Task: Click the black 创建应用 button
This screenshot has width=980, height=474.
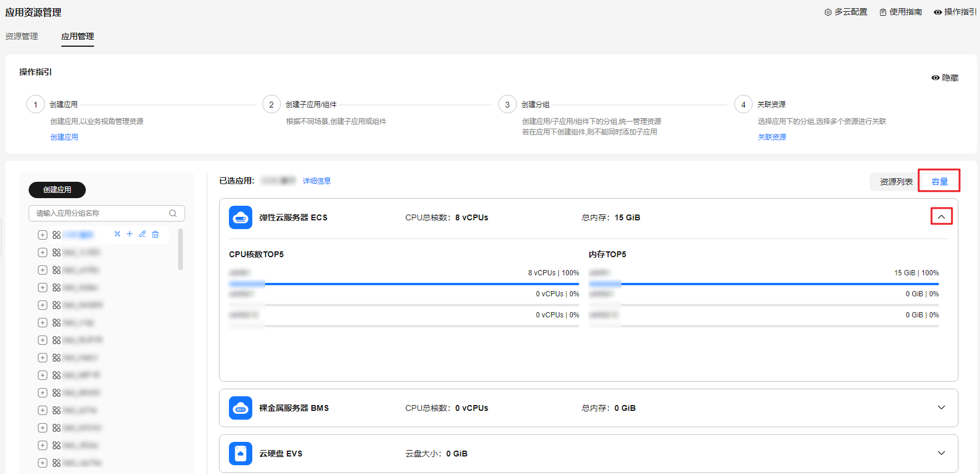Action: [57, 190]
